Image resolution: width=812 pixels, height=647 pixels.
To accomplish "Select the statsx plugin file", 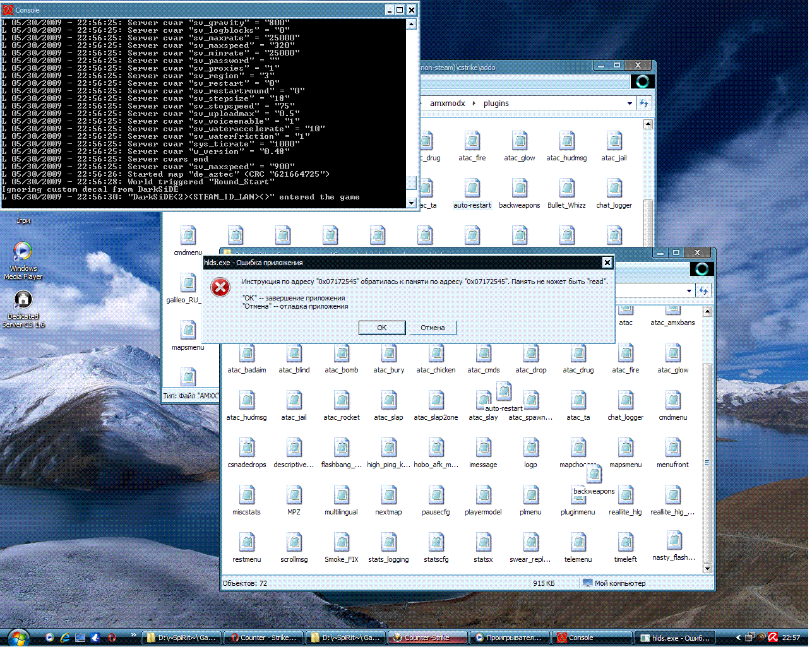I will coord(483,549).
